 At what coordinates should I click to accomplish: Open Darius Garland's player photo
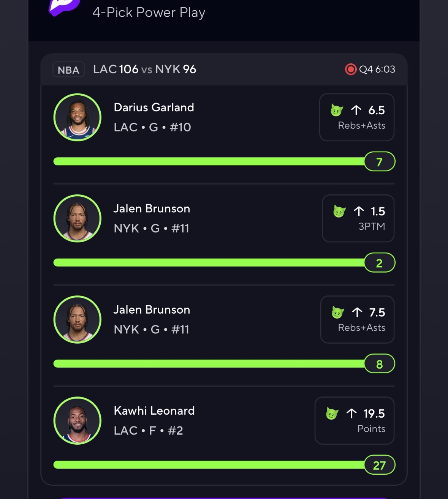tap(78, 117)
